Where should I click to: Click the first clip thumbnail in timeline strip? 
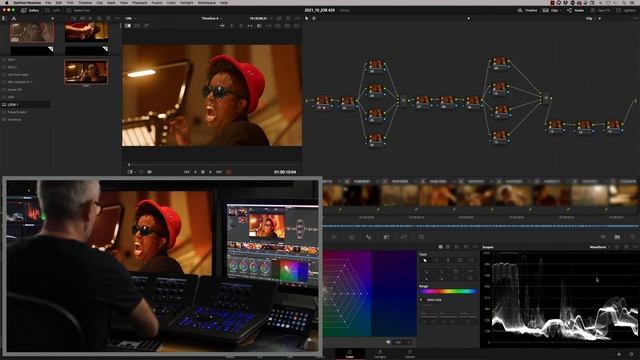coord(332,195)
